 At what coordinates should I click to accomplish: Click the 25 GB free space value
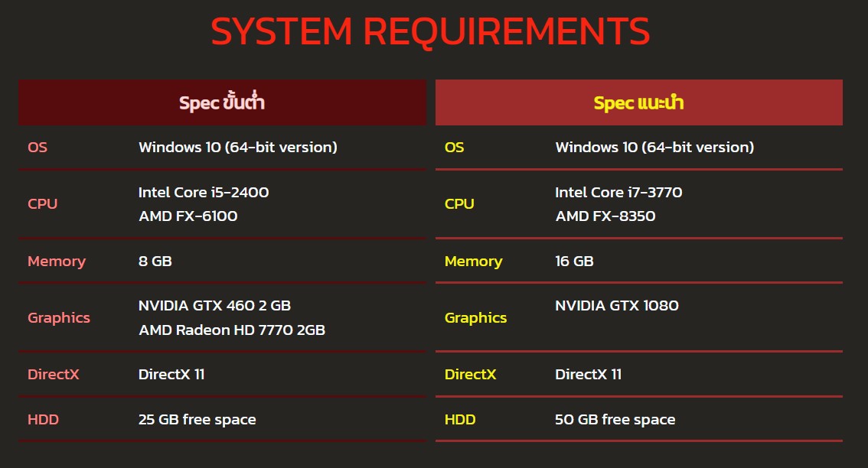(197, 419)
